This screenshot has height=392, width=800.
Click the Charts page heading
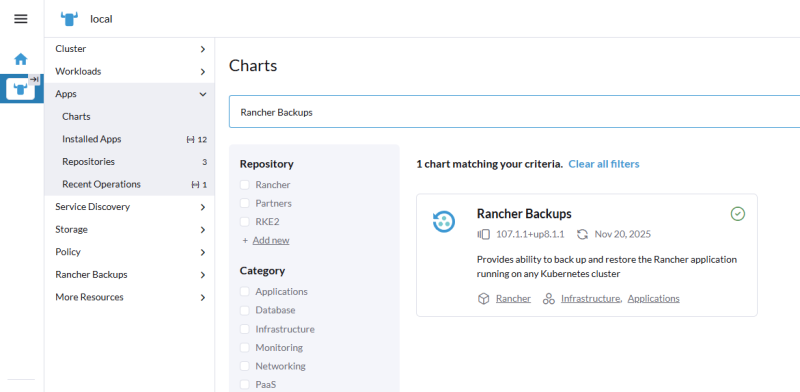(253, 66)
